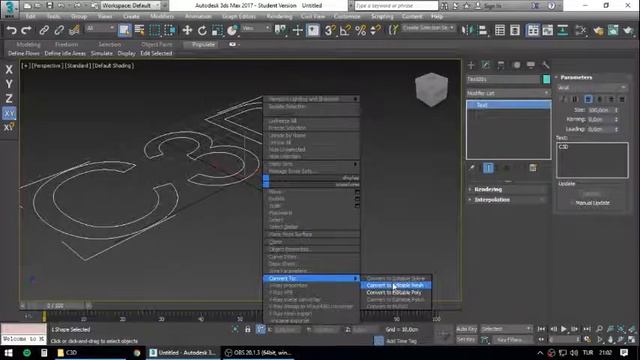Click Configure Modifier Sets icon
This screenshot has width=640, height=360.
point(533,168)
